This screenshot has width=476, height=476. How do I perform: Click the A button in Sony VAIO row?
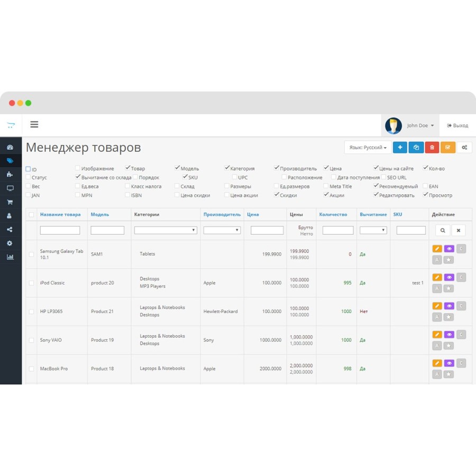click(x=437, y=346)
